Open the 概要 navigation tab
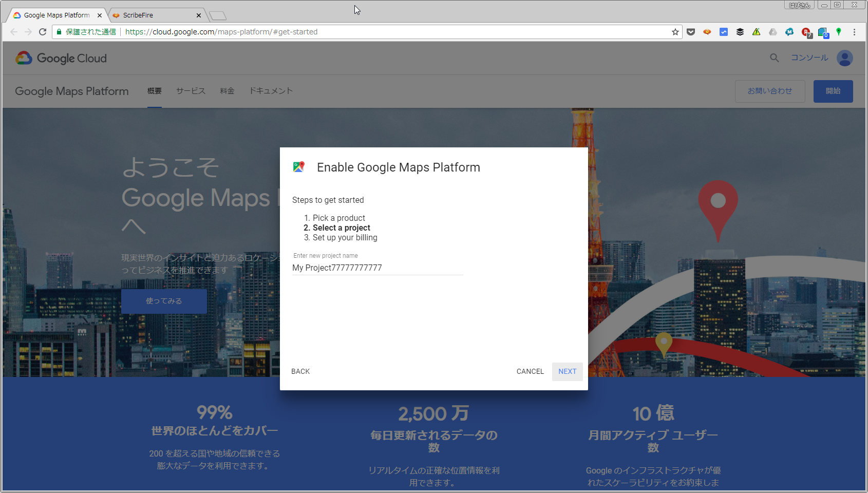The width and height of the screenshot is (868, 493). pyautogui.click(x=155, y=91)
